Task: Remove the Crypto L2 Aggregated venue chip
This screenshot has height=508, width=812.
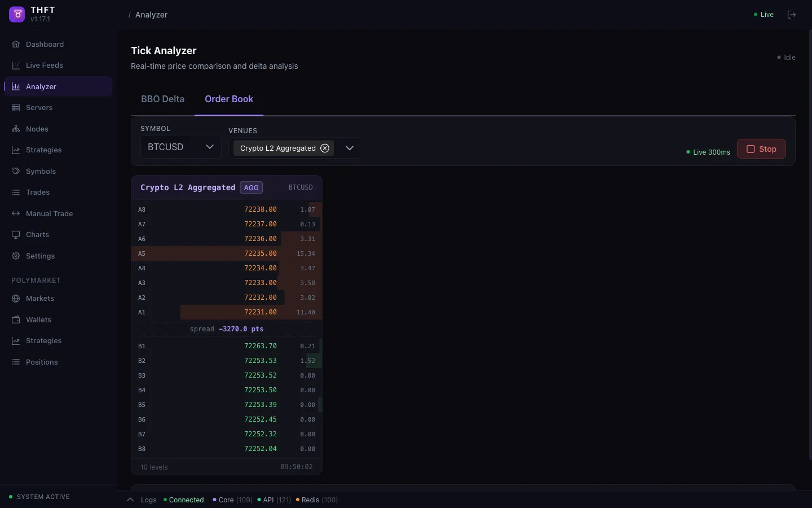Action: point(325,148)
